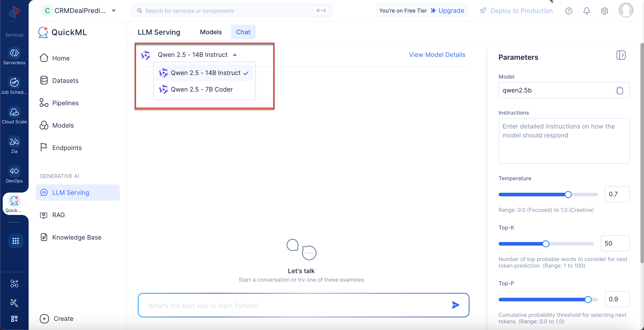Click the Create plus icon

(x=44, y=319)
